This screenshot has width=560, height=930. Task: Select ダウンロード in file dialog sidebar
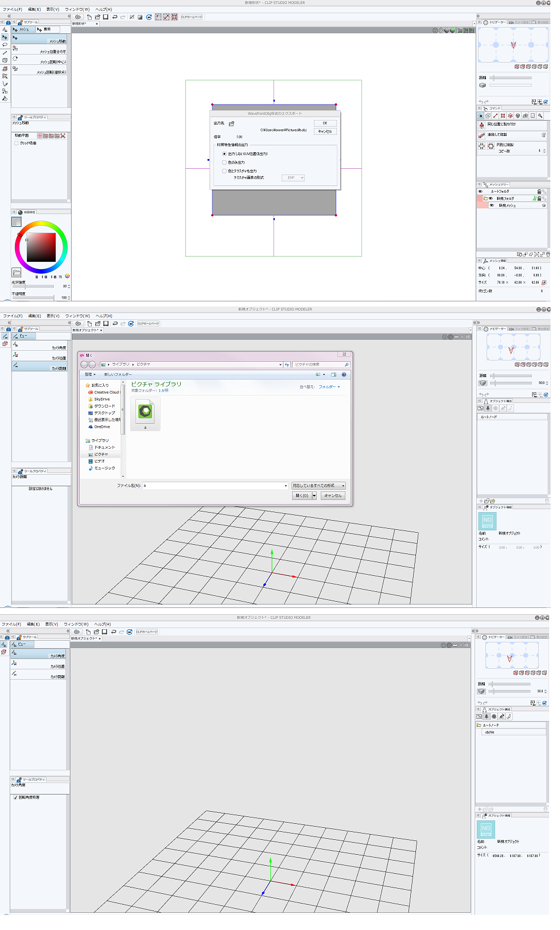pyautogui.click(x=102, y=406)
